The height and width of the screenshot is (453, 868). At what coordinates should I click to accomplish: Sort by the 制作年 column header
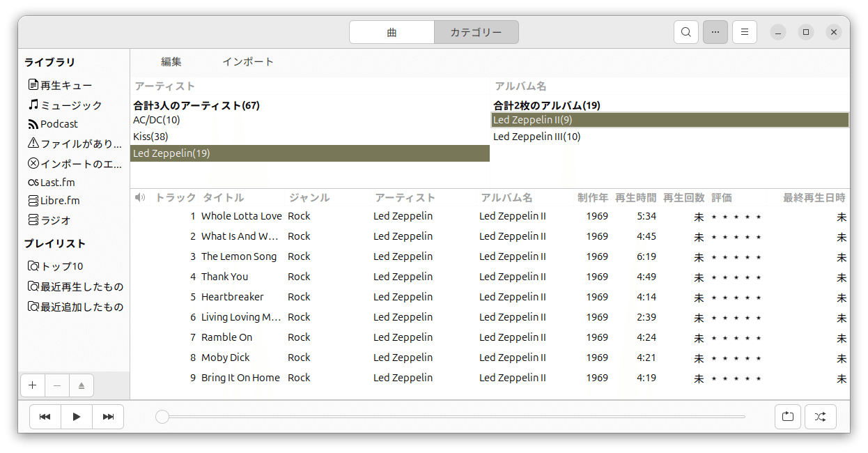pyautogui.click(x=593, y=198)
